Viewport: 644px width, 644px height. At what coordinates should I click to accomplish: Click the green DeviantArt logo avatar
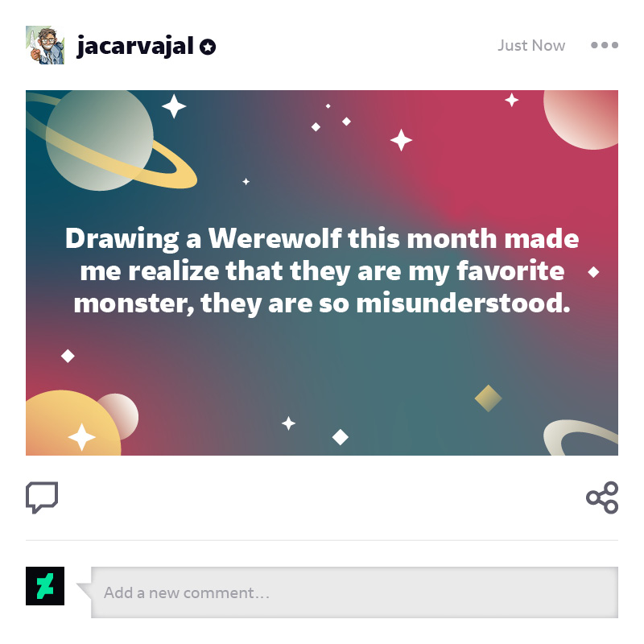(45, 586)
